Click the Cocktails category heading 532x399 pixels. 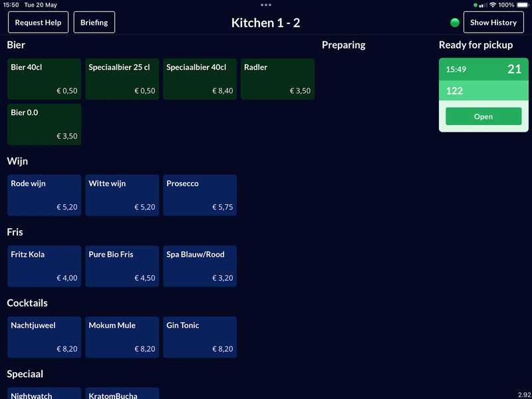click(27, 303)
